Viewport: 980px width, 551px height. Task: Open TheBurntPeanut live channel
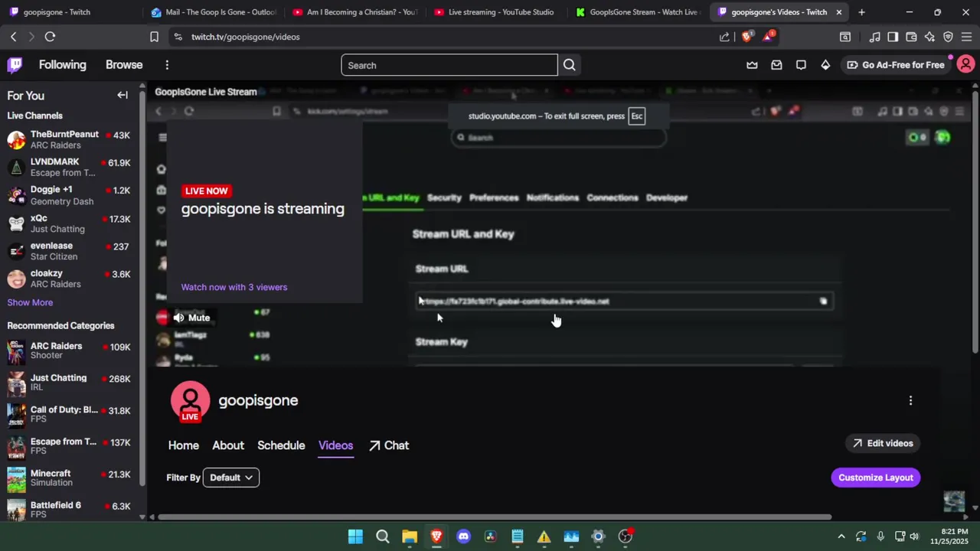point(70,140)
